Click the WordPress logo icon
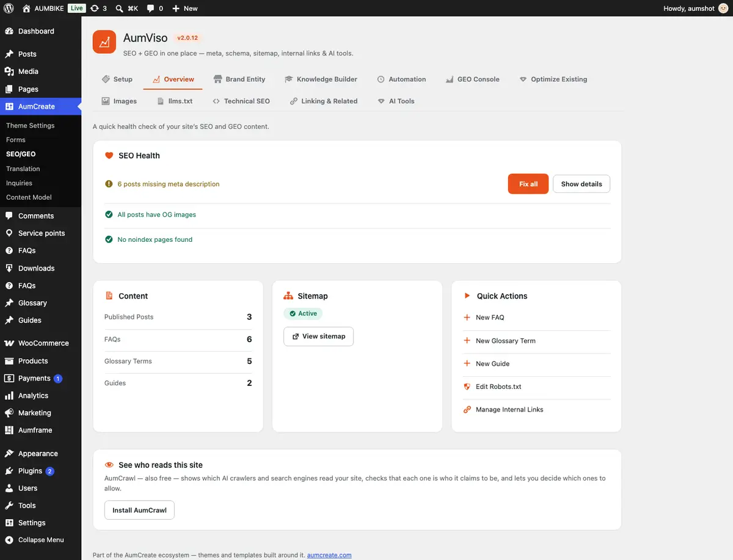Viewport: 733px width, 560px height. click(9, 9)
